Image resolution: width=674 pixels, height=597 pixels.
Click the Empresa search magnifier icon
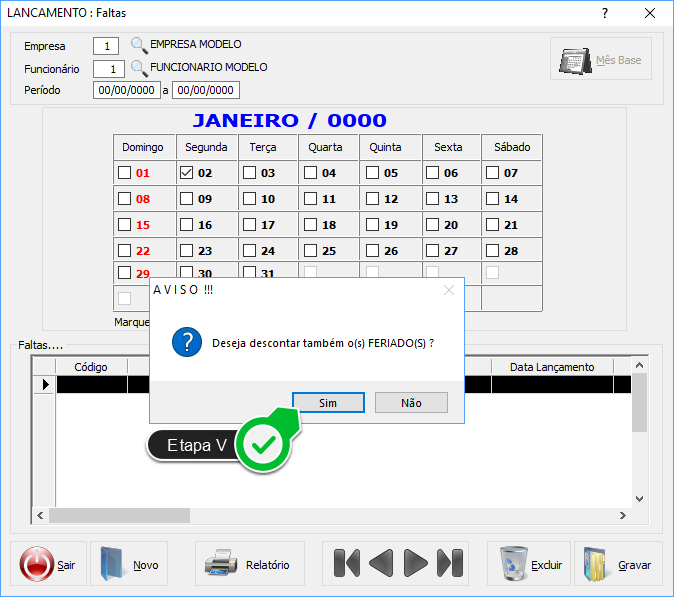139,45
